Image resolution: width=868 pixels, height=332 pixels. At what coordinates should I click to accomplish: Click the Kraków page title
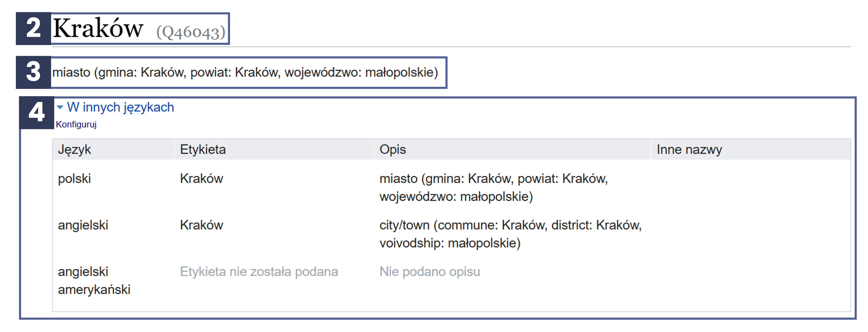(x=98, y=28)
